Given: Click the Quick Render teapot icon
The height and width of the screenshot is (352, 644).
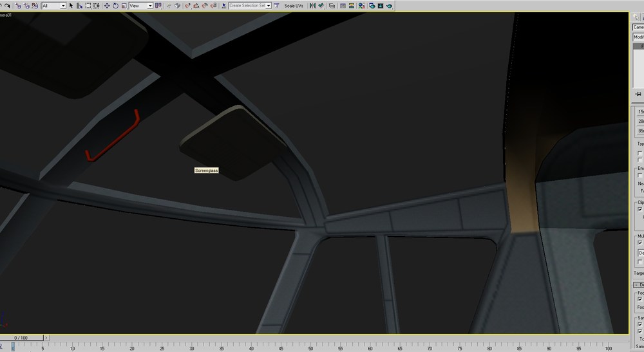Looking at the screenshot, I should pos(390,6).
